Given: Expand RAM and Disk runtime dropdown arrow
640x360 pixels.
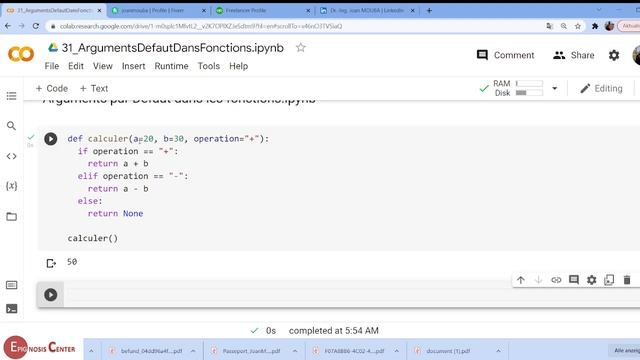Looking at the screenshot, I should [x=554, y=88].
